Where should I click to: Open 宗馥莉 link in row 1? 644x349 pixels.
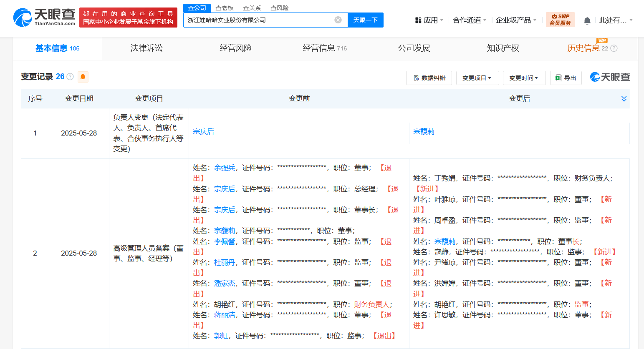point(424,132)
